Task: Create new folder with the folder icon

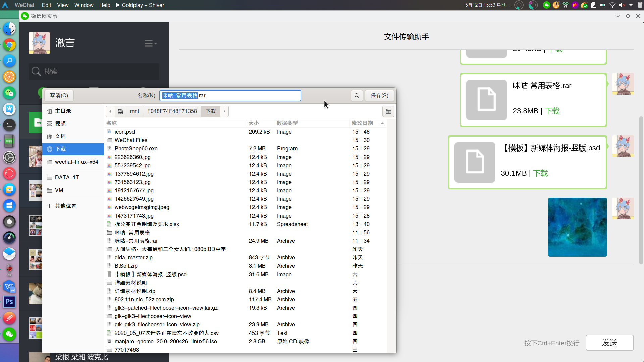Action: (388, 111)
